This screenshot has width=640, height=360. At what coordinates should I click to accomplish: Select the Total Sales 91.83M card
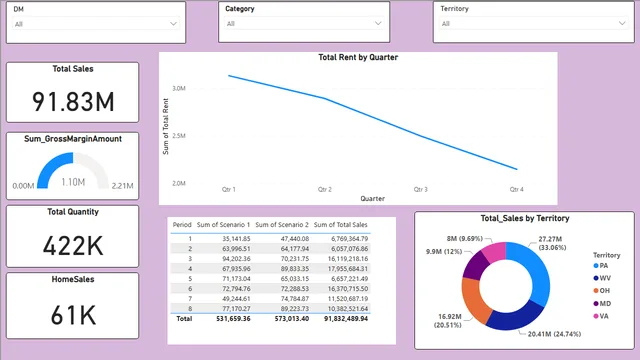pyautogui.click(x=73, y=92)
